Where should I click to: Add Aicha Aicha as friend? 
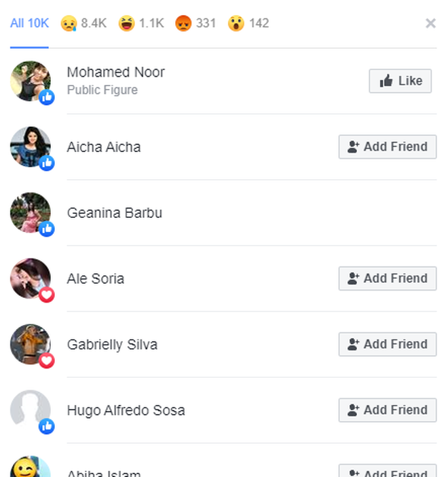388,147
